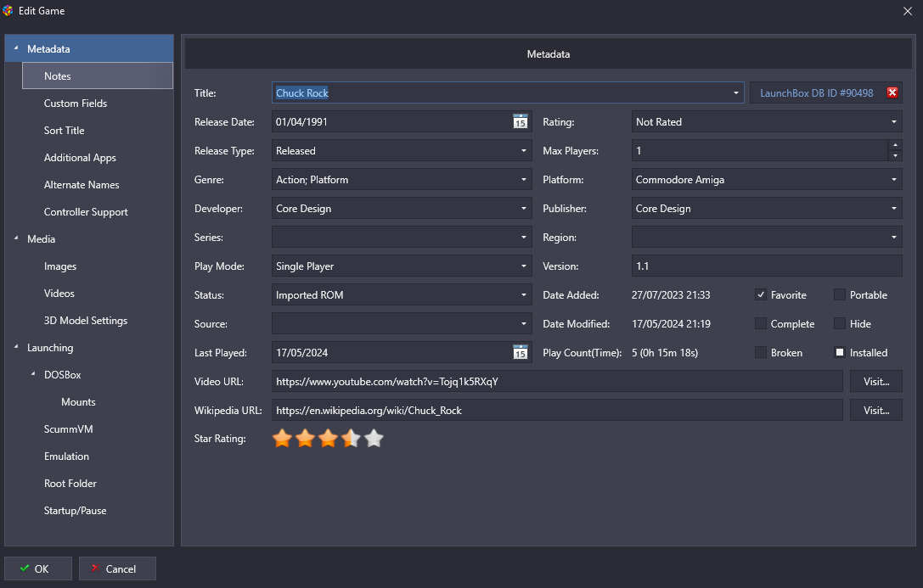Confirm changes with the OK button

coord(38,568)
